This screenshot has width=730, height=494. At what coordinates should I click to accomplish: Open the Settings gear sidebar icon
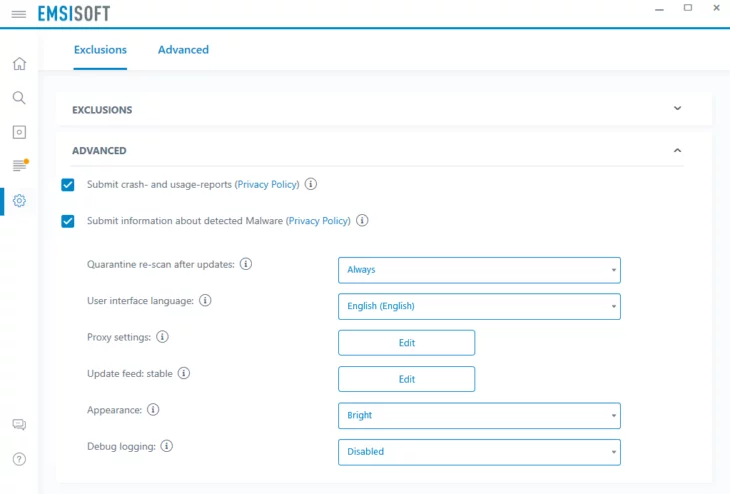click(x=19, y=201)
